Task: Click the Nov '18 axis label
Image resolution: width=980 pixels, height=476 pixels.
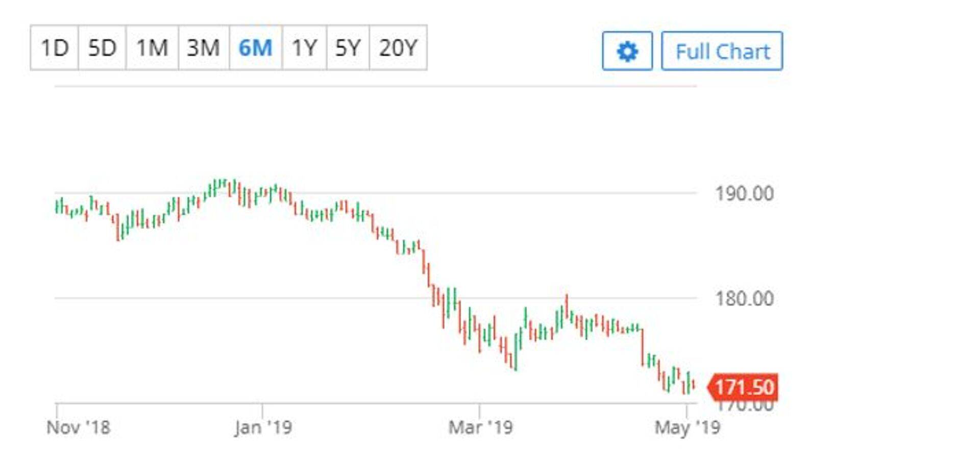Action: point(78,428)
